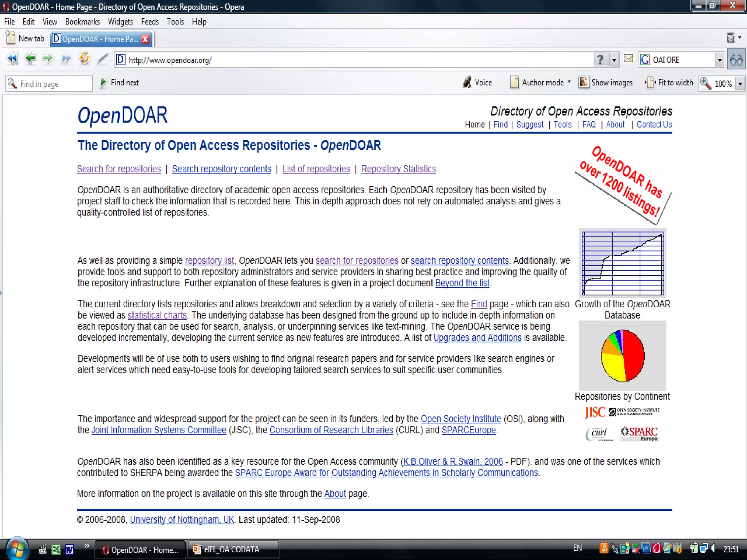Expand the OAI ORE search engine dropdown
The width and height of the screenshot is (747, 560).
pos(719,60)
